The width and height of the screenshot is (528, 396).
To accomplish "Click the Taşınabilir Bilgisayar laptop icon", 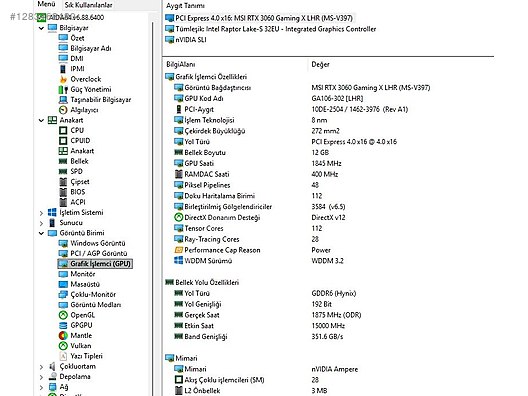I will pyautogui.click(x=63, y=100).
